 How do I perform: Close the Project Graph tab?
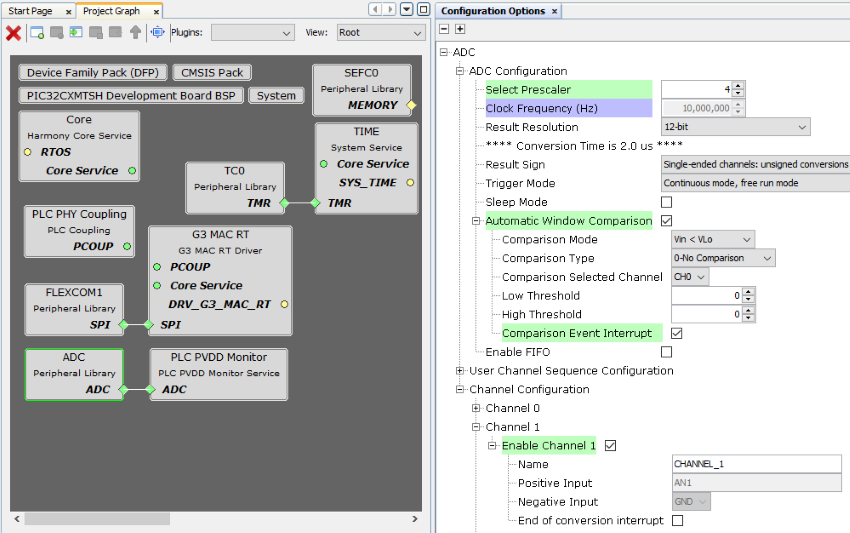click(x=156, y=12)
